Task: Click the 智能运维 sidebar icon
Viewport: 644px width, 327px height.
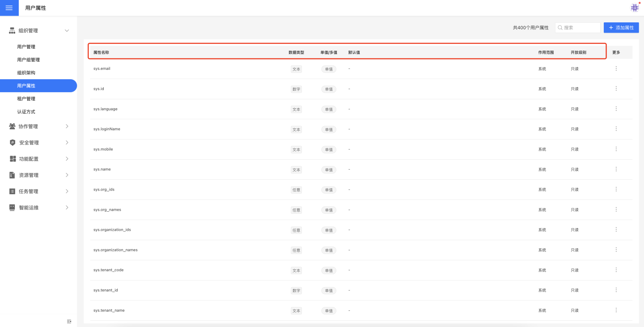Action: [x=13, y=208]
